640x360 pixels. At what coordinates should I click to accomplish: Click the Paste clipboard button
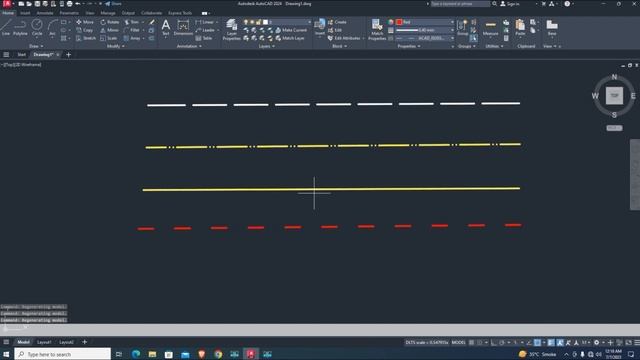(x=520, y=28)
